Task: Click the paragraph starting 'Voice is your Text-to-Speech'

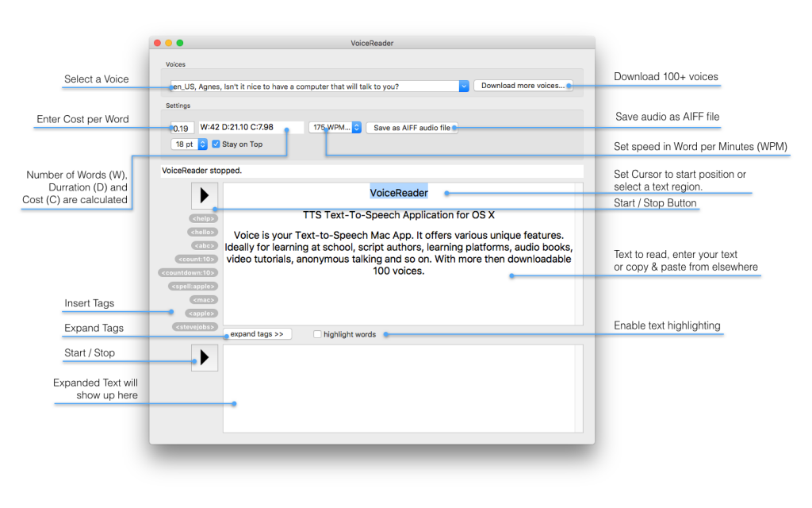Action: pos(399,253)
